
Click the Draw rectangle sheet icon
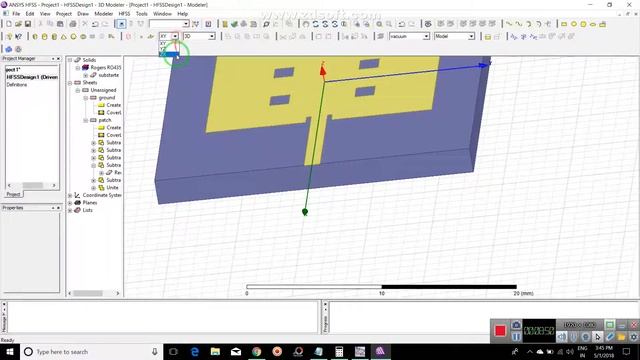pos(564,24)
